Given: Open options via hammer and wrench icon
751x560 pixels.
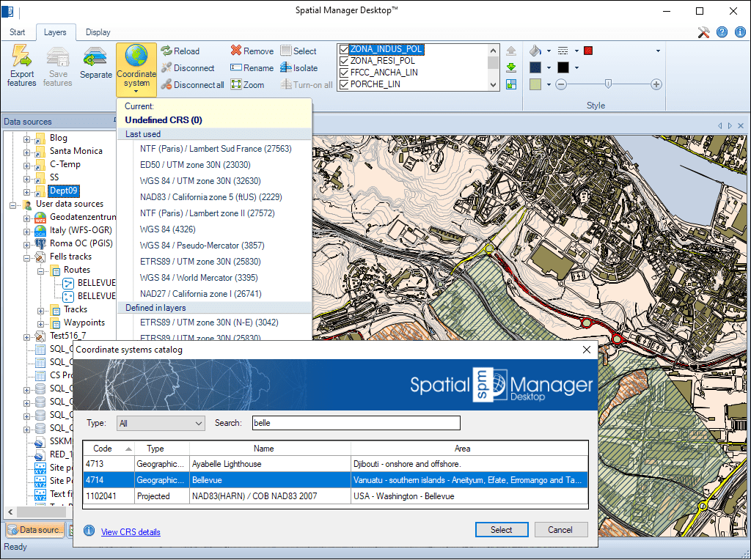Looking at the screenshot, I should (703, 32).
